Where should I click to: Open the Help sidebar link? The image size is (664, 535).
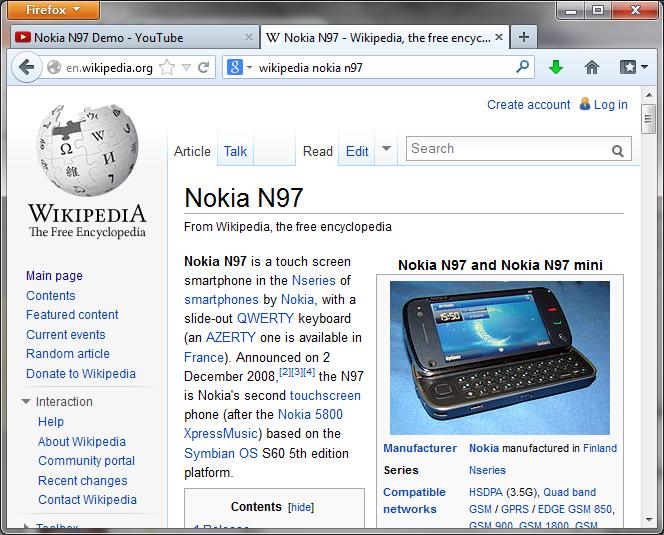[x=51, y=422]
